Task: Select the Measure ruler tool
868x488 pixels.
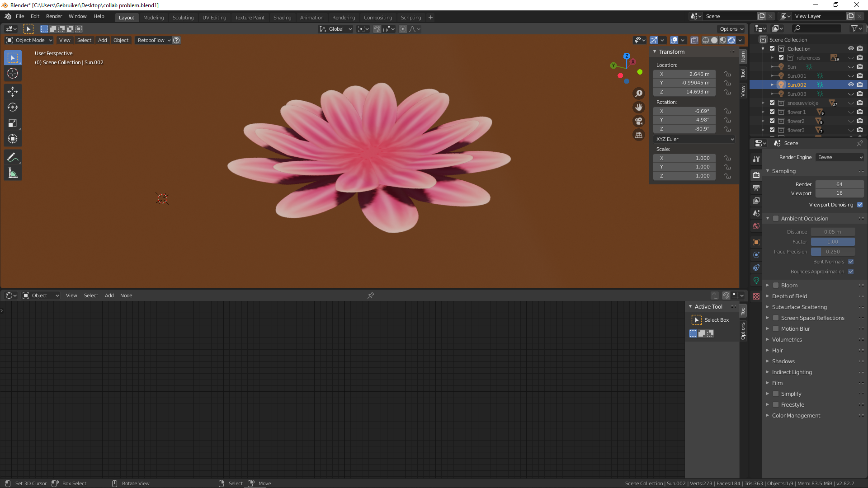Action: [13, 173]
